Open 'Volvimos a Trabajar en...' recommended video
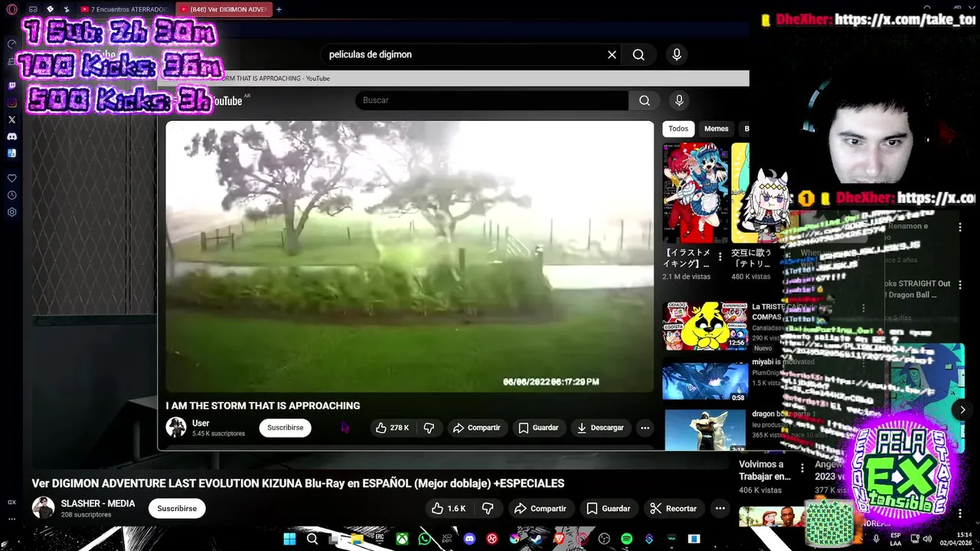Screen dimensions: 980x551 (x=764, y=470)
